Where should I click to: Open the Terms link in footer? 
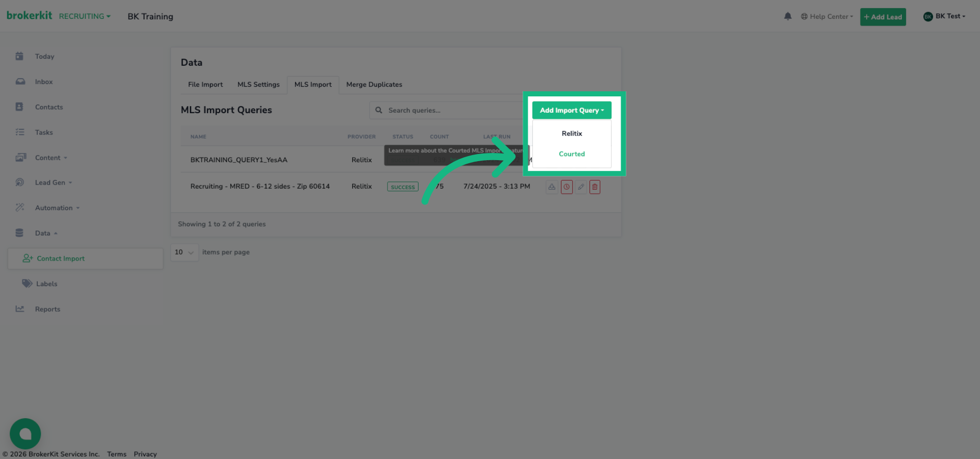click(x=117, y=454)
